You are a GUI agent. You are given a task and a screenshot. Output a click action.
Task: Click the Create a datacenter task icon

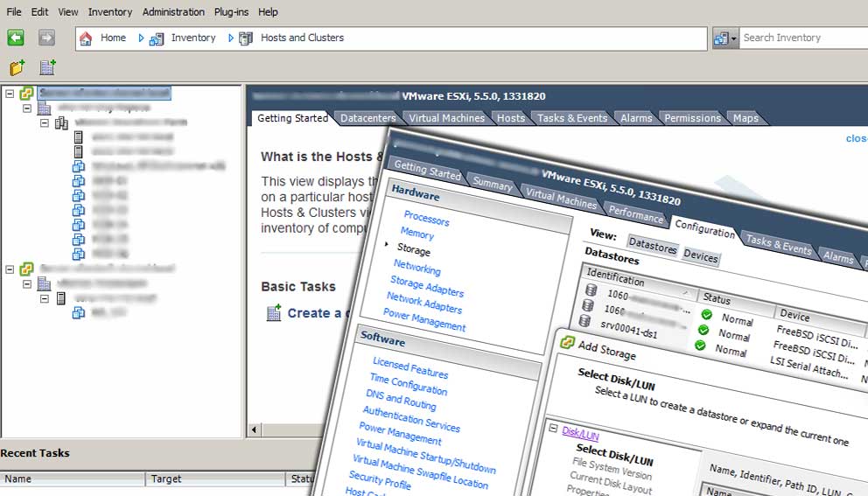[x=274, y=313]
